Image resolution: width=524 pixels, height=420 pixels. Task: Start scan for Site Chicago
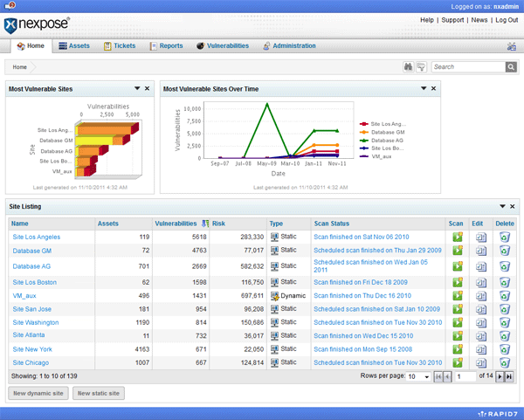tap(458, 362)
